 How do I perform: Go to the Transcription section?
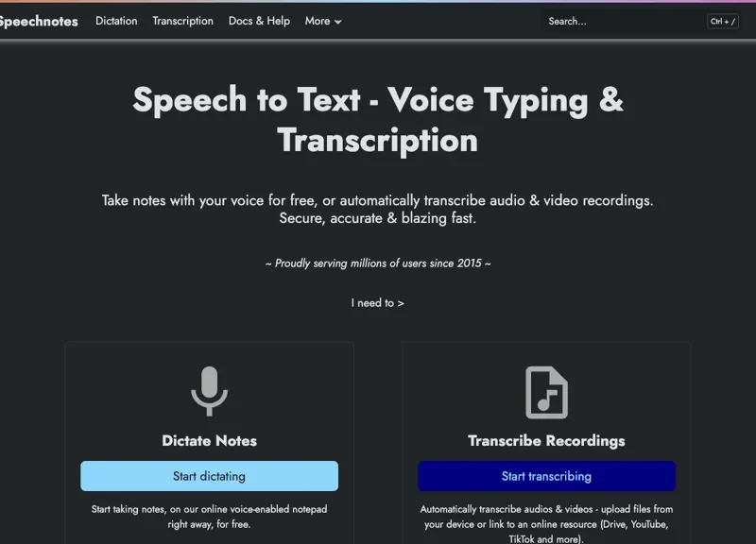pyautogui.click(x=182, y=21)
